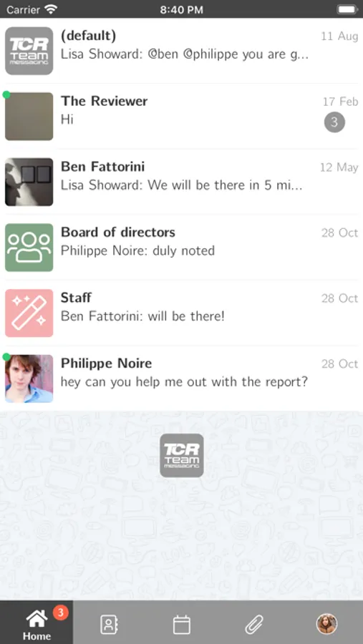Screen dimensions: 363x644
Task: Open the Home tab
Action: tap(37, 623)
